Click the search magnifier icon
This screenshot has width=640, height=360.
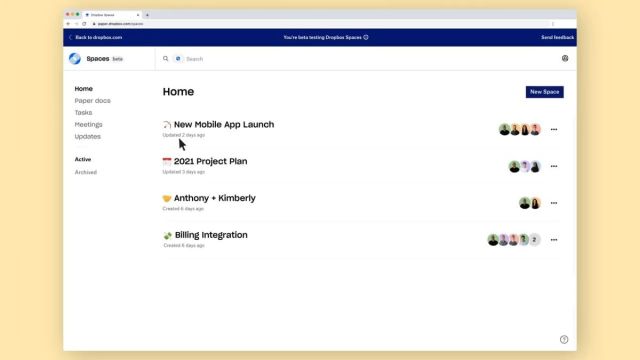coord(165,59)
